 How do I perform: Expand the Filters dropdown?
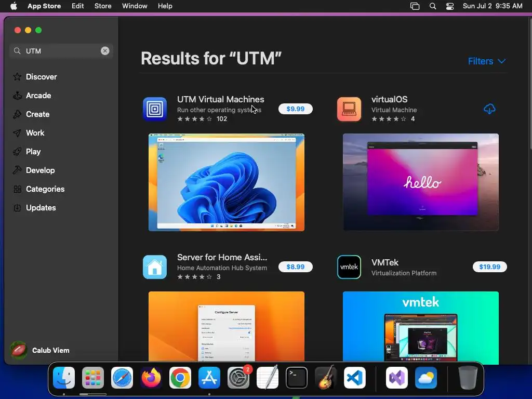tap(487, 61)
